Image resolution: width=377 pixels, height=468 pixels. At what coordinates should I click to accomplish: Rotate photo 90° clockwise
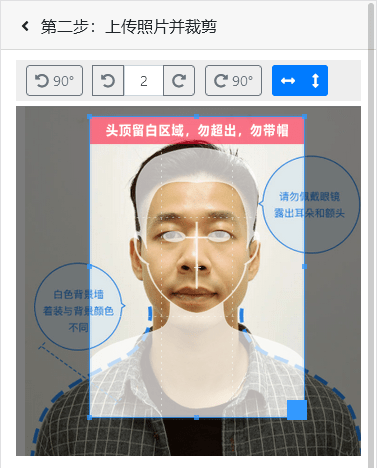coord(233,80)
